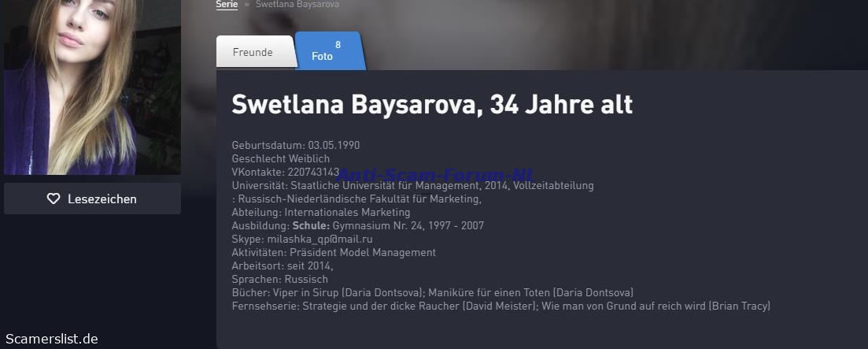This screenshot has width=868, height=349.
Task: Click the Sprachen: Russisch line
Action: (x=279, y=279)
